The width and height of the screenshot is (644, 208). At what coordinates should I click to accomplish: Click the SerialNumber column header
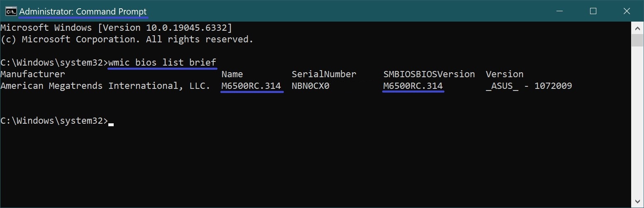point(324,74)
